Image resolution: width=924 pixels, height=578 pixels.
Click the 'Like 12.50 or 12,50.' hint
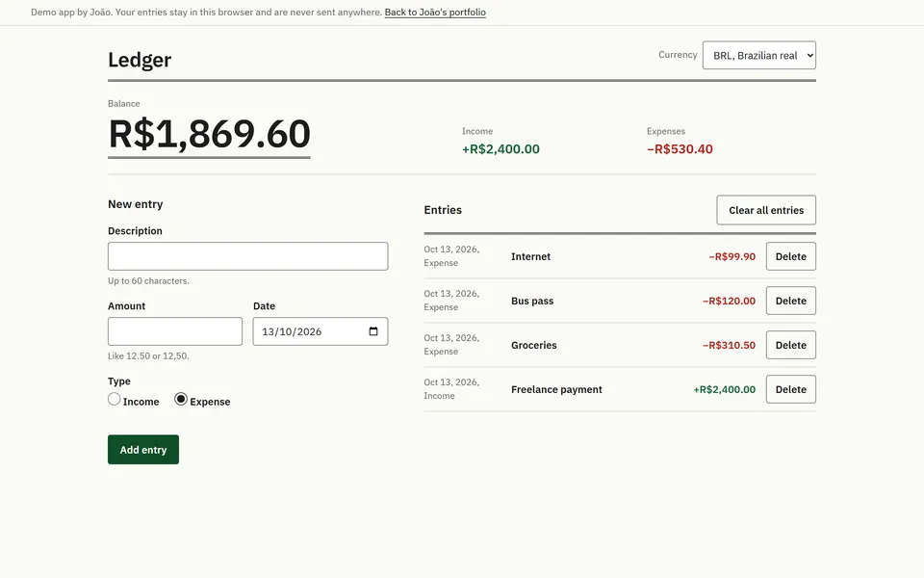pyautogui.click(x=148, y=355)
